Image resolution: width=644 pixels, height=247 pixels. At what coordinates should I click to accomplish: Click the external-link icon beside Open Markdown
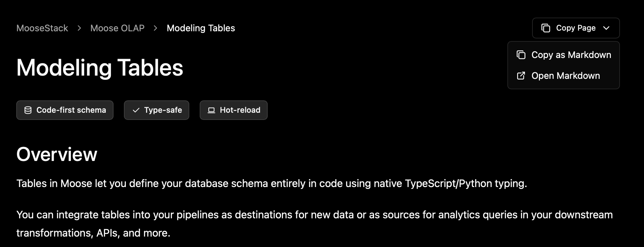(521, 76)
